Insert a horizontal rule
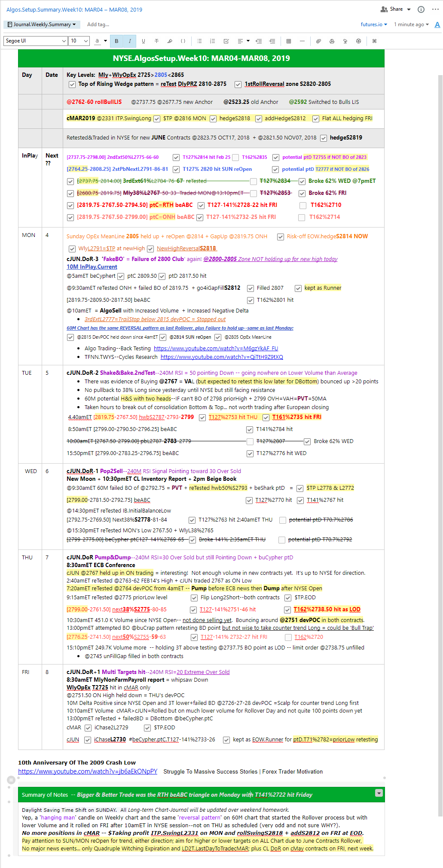The width and height of the screenshot is (443, 868). 302,41
